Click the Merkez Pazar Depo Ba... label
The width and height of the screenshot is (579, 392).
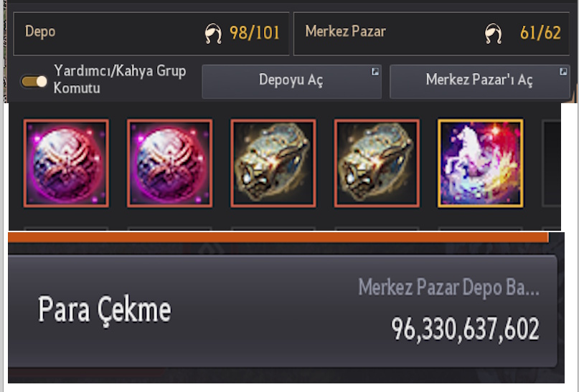(448, 287)
